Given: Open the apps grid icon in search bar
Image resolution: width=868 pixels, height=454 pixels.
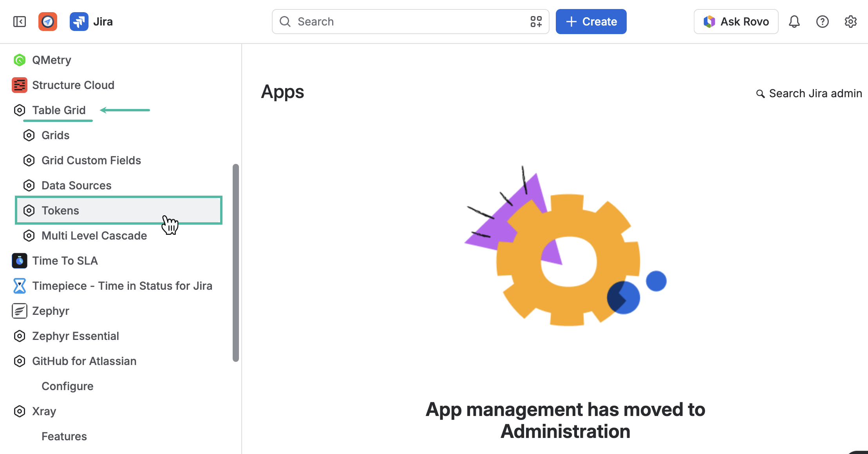Looking at the screenshot, I should coord(536,22).
